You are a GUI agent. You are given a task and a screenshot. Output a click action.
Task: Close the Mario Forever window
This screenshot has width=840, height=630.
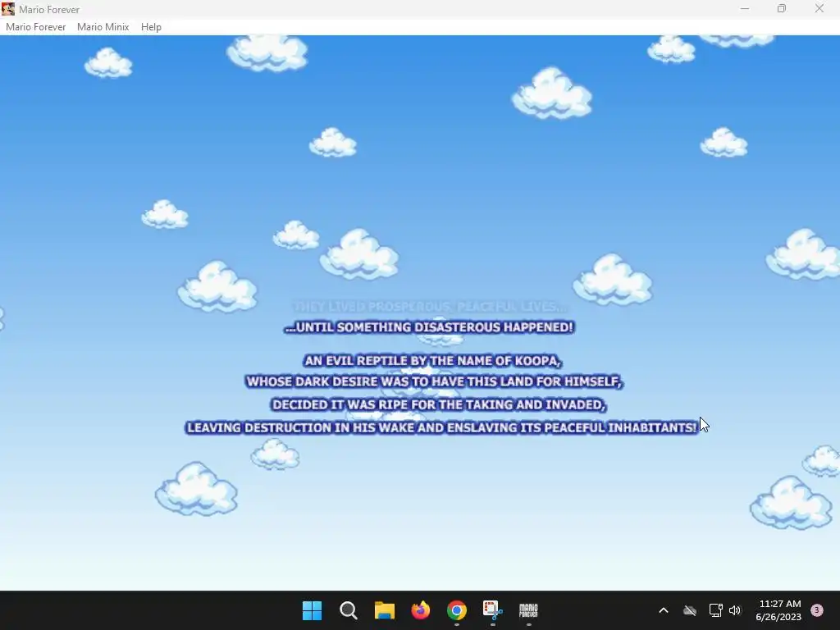(819, 9)
